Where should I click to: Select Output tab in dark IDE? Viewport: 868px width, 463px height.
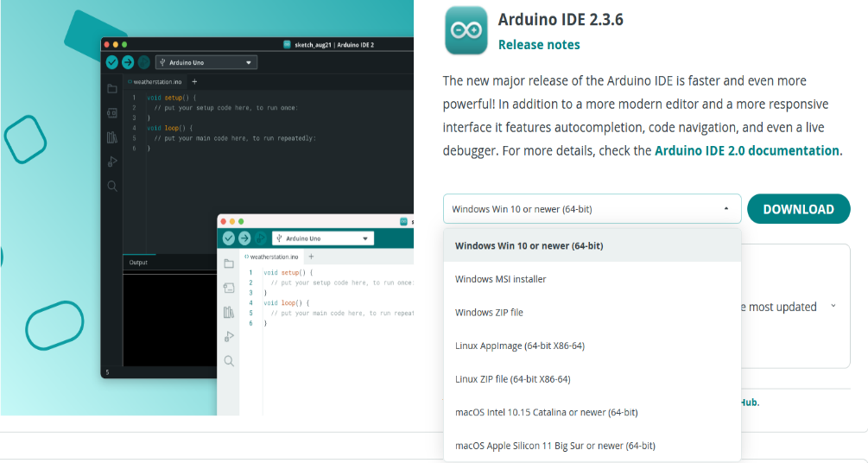(138, 263)
